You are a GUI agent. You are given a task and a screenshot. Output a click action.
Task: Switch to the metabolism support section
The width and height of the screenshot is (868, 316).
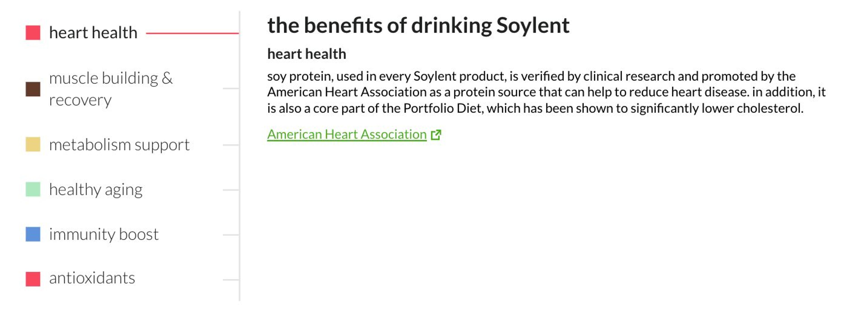[x=120, y=145]
